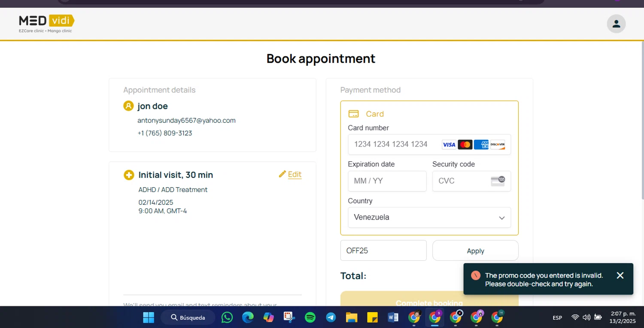This screenshot has width=644, height=328.
Task: Open File Explorer from the taskbar
Action: point(352,317)
